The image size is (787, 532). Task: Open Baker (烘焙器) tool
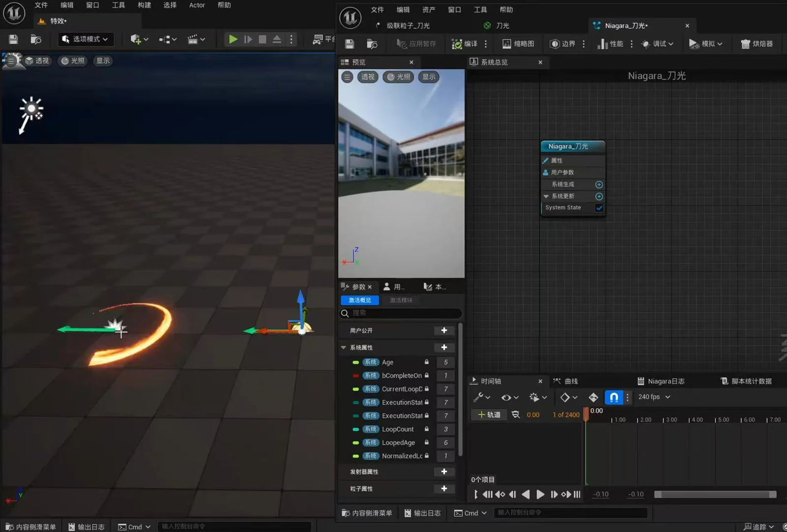[x=757, y=44]
